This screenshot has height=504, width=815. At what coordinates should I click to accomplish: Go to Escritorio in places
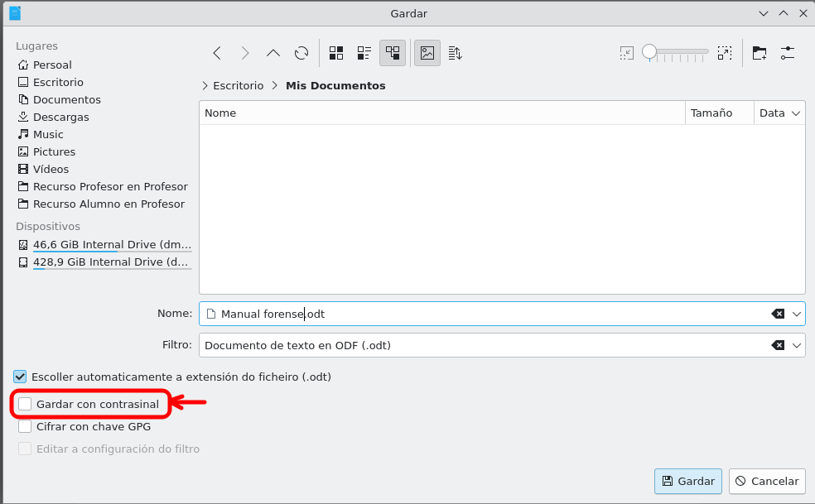[51, 82]
